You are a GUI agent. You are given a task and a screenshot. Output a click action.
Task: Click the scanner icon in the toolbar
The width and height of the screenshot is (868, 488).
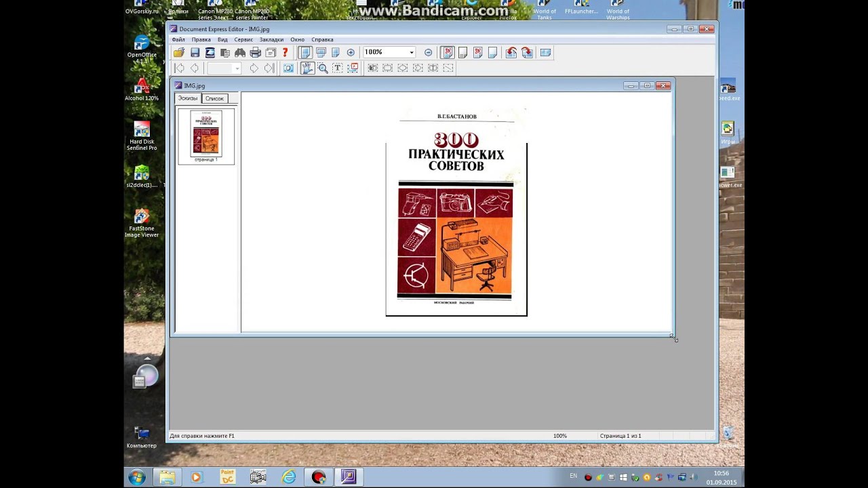pyautogui.click(x=210, y=52)
